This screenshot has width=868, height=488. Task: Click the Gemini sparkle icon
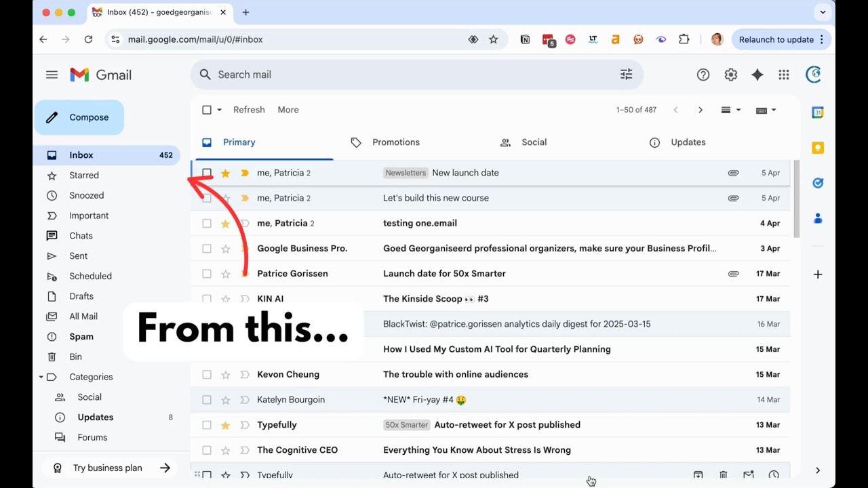[x=757, y=75]
